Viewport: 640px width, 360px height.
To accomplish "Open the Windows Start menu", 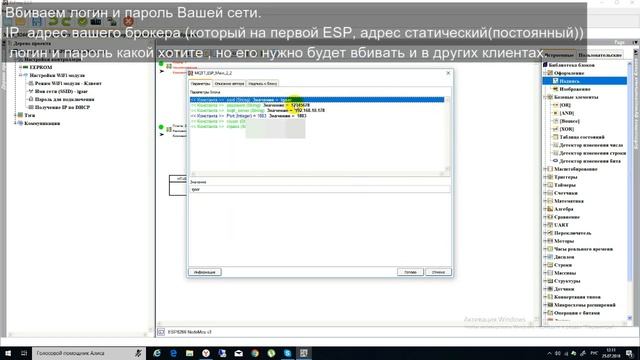I will (7, 353).
